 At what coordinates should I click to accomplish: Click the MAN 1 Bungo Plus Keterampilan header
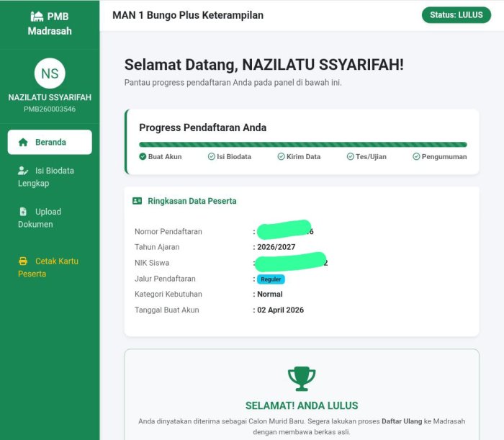click(188, 15)
